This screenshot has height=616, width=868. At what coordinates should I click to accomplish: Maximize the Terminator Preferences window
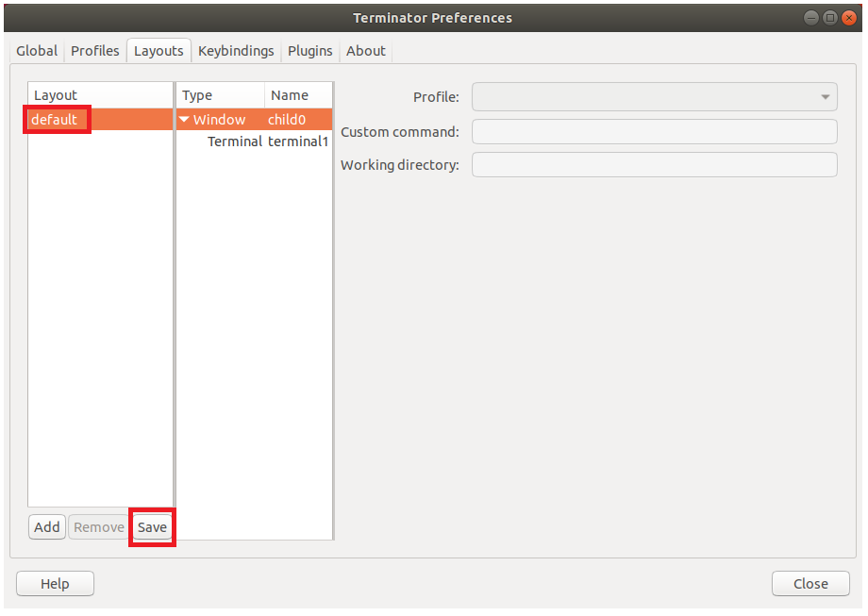830,18
